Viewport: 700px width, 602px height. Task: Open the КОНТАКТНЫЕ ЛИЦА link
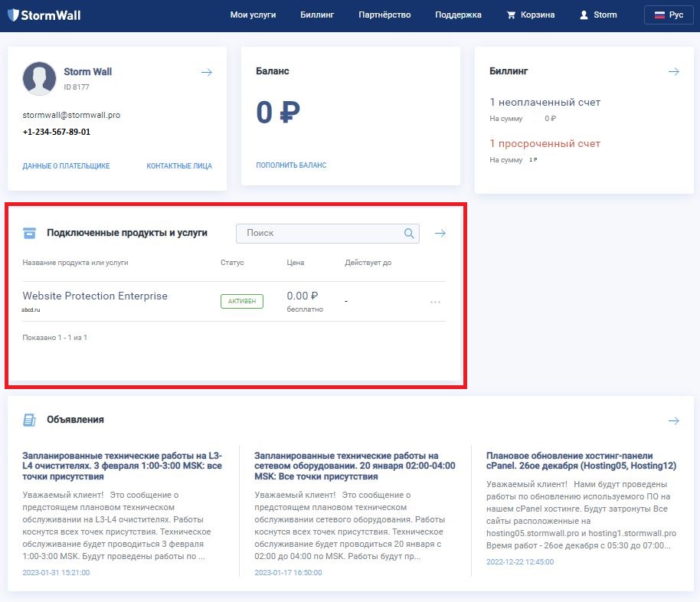tap(179, 165)
